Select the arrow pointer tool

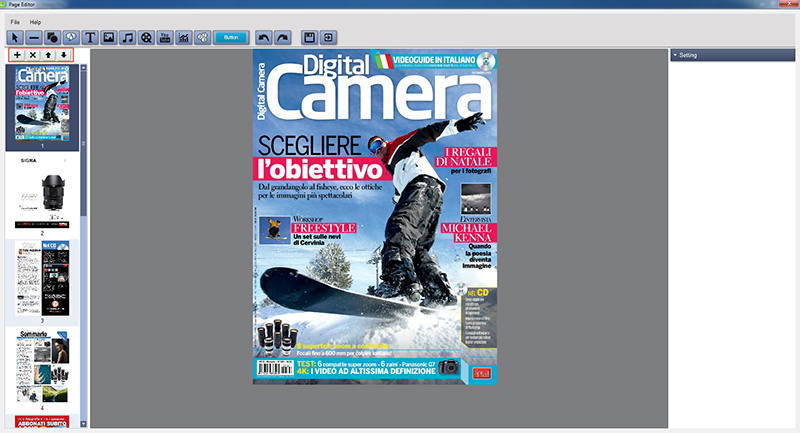15,37
